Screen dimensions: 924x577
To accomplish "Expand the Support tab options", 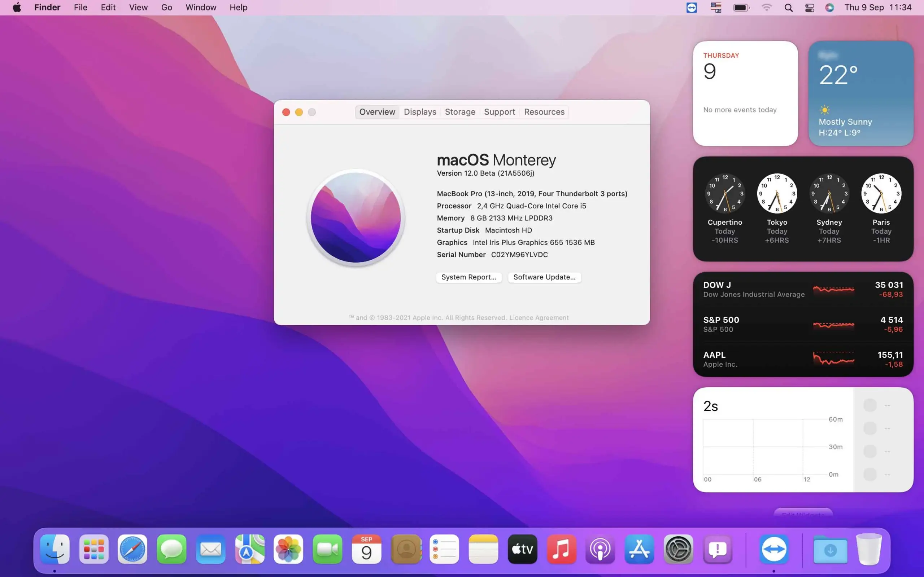I will 500,112.
